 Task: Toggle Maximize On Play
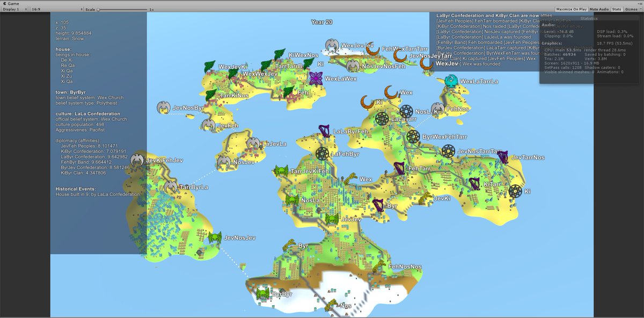click(571, 9)
